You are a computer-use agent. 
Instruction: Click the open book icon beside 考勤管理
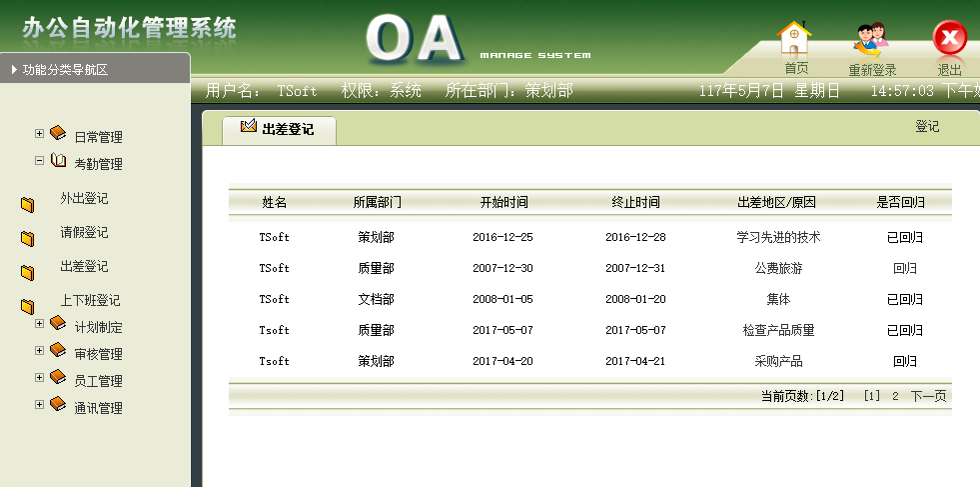point(58,160)
